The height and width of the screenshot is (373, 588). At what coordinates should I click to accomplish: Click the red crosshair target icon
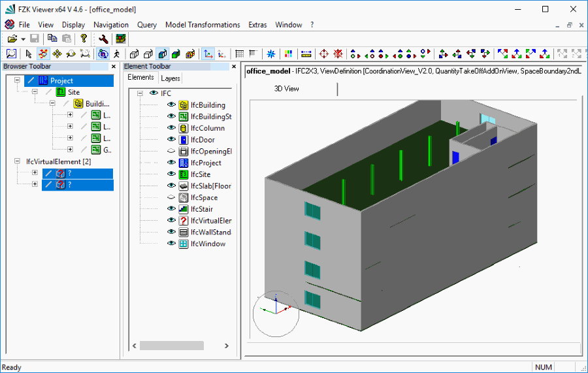(323, 54)
